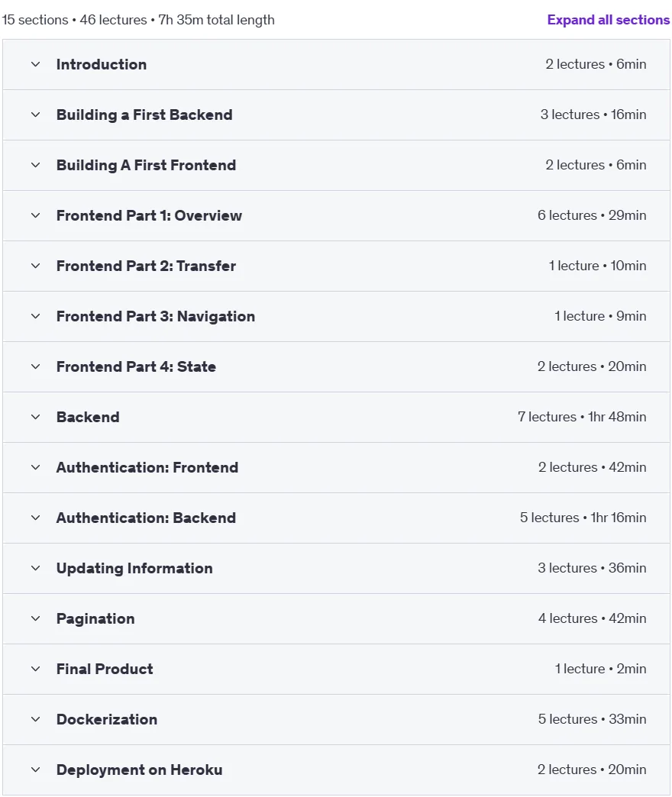
Task: Click chevron beside Frontend Part 1: Overview
Action: [x=36, y=215]
